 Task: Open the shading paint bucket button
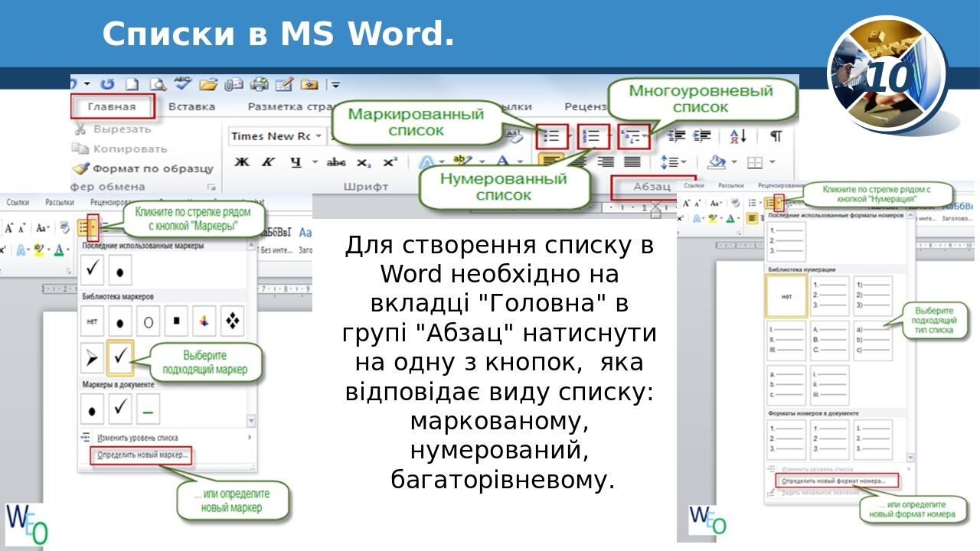pyautogui.click(x=717, y=161)
